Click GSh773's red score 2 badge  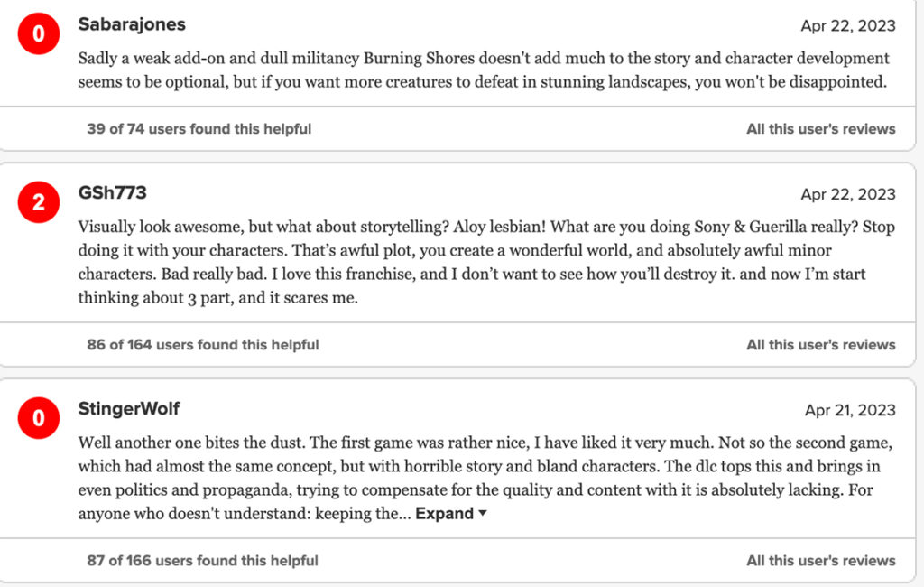(x=38, y=203)
